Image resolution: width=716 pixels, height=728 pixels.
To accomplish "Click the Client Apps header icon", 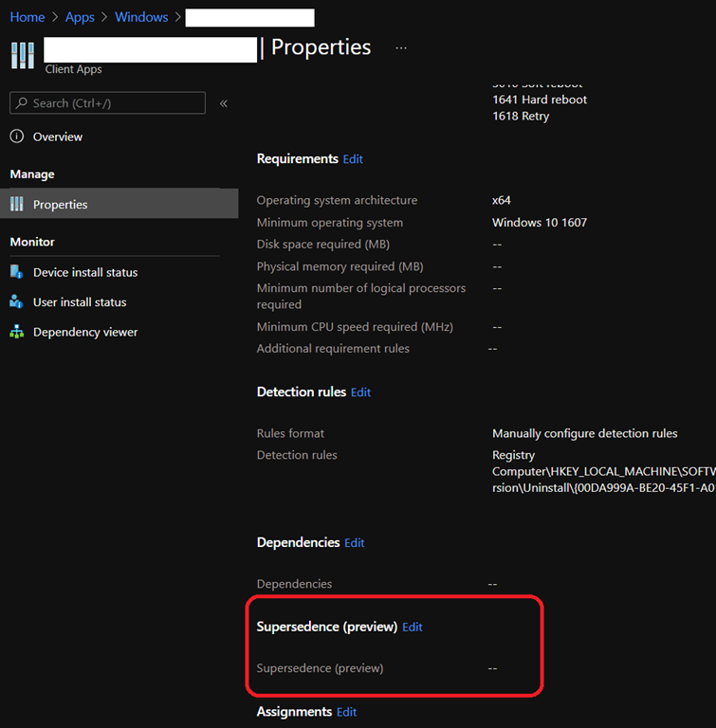I will pyautogui.click(x=23, y=55).
